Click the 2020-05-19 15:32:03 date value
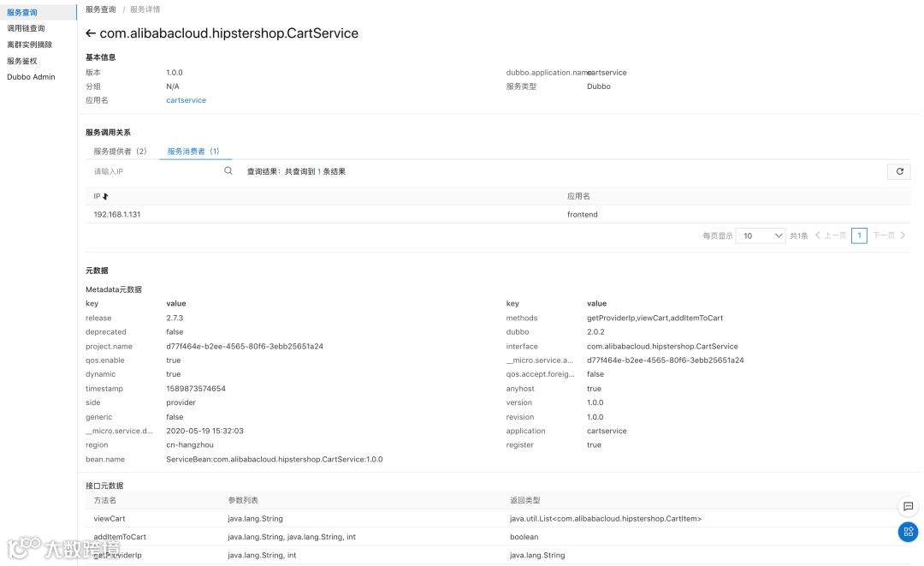924x566 pixels. point(204,431)
